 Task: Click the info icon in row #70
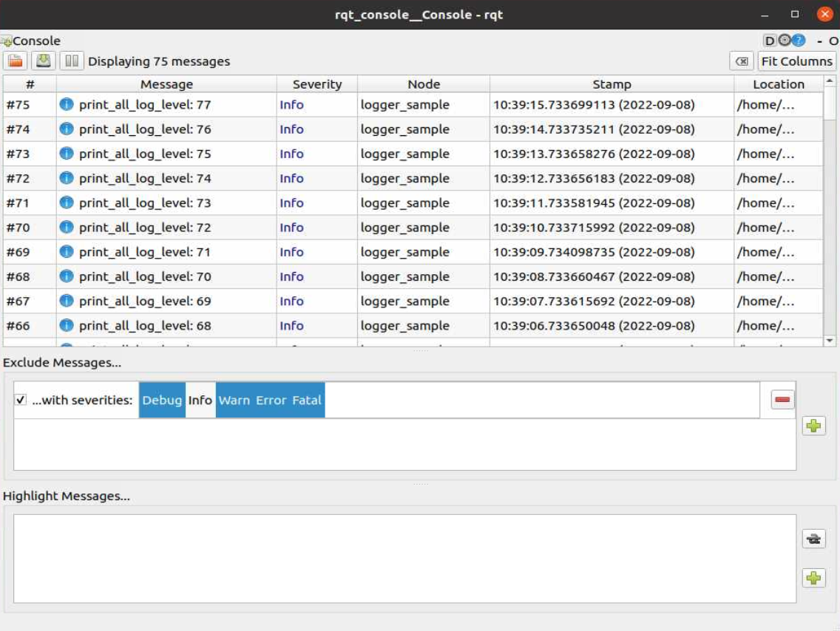click(x=67, y=227)
